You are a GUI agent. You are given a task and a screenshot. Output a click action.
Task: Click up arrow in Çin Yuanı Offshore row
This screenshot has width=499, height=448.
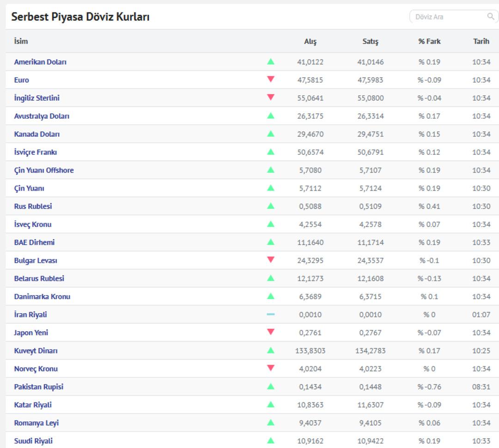270,170
